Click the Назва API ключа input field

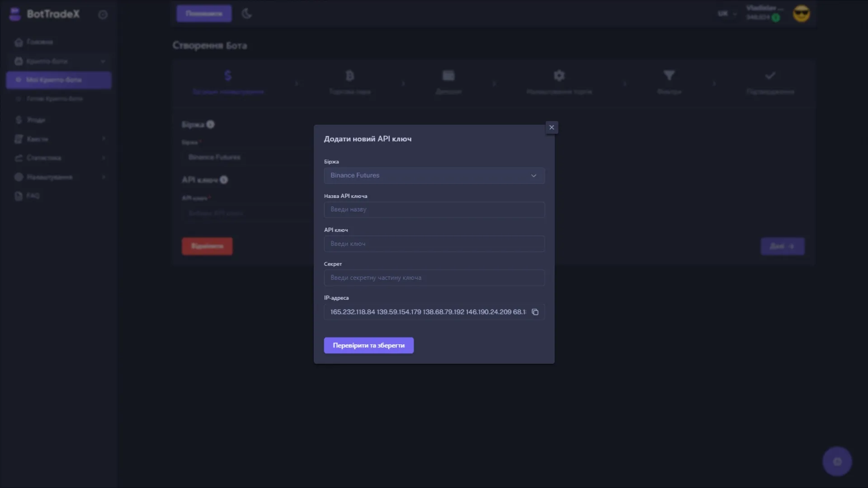click(x=434, y=210)
